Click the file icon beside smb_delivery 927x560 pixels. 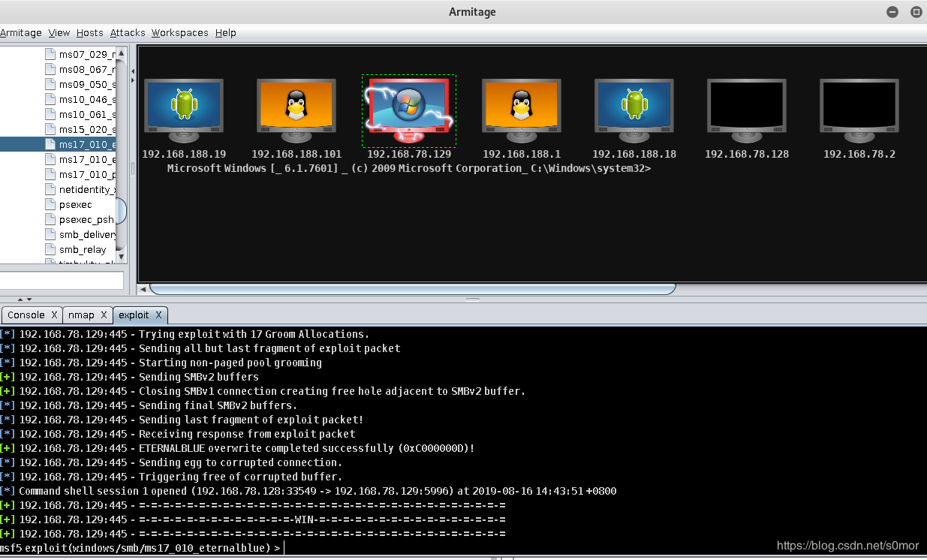click(x=50, y=234)
